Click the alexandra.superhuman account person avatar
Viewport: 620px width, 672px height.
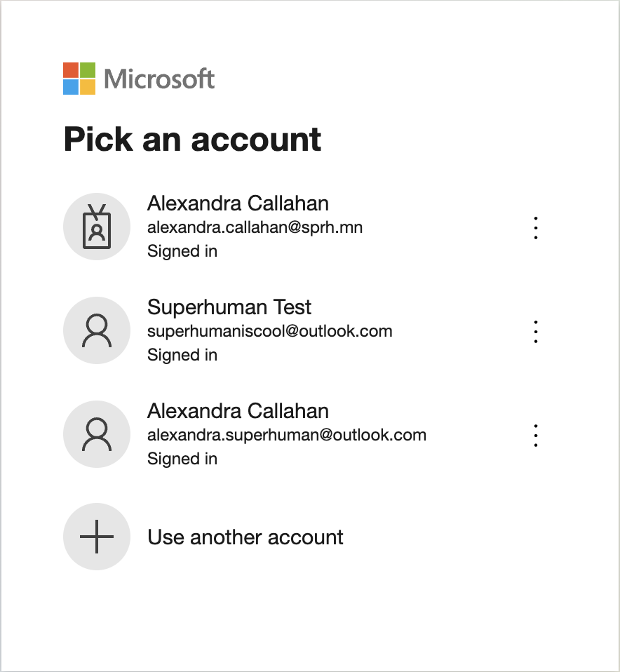point(96,434)
